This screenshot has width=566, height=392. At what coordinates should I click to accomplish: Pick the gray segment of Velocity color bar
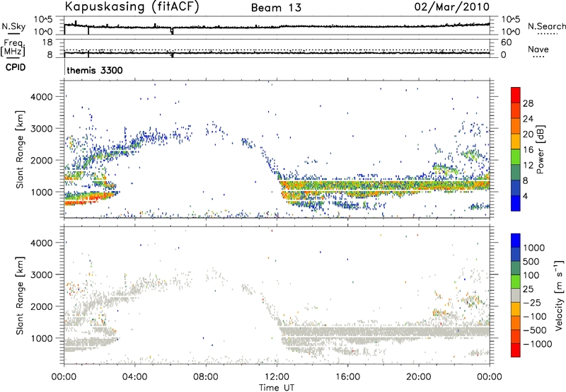(x=516, y=295)
